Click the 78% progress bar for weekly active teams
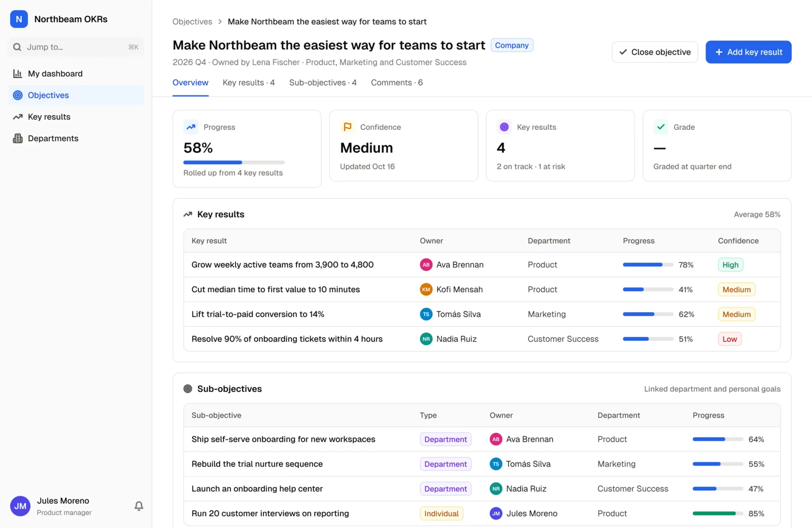Viewport: 812px width, 528px height. pyautogui.click(x=648, y=265)
